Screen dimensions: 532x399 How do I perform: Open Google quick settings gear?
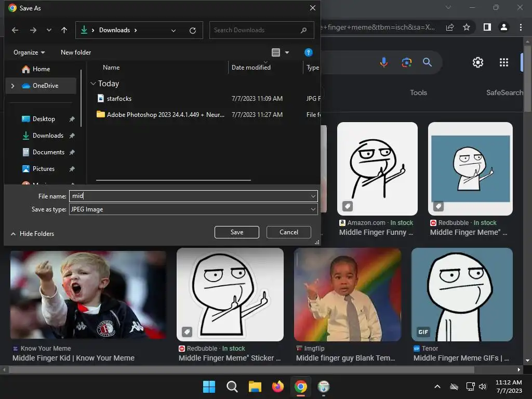pos(478,62)
